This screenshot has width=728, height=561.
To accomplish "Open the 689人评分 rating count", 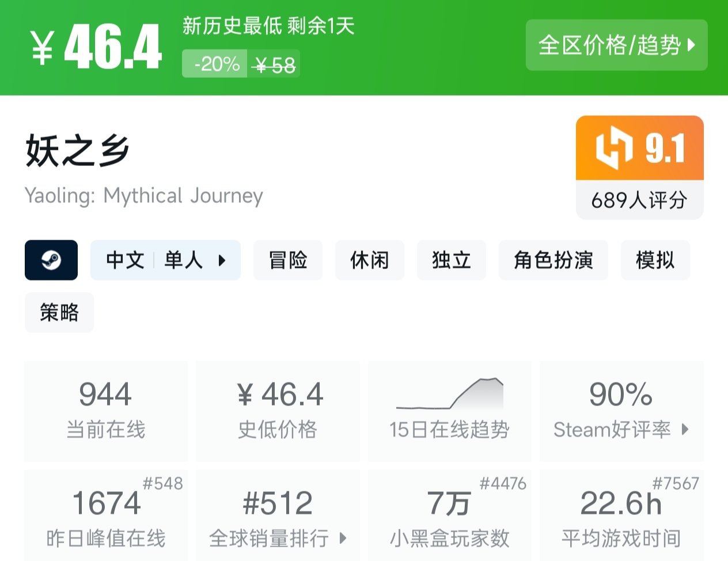I will (x=639, y=200).
